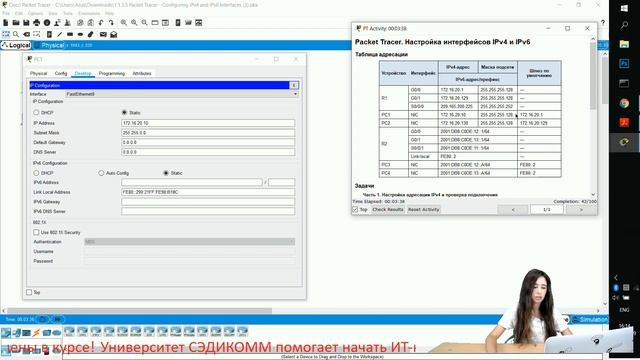The width and height of the screenshot is (640, 360).
Task: Click the IPv4 DNS Server field
Action: tap(208, 152)
